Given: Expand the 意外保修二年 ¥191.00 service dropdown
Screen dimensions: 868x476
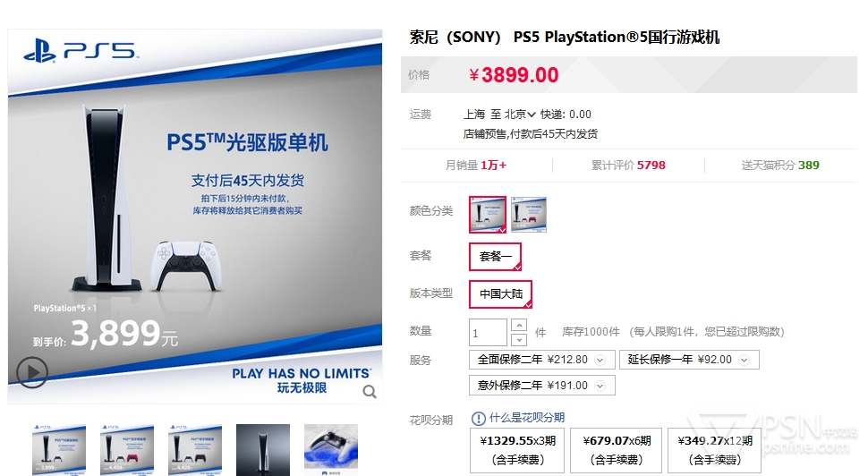Looking at the screenshot, I should 542,386.
